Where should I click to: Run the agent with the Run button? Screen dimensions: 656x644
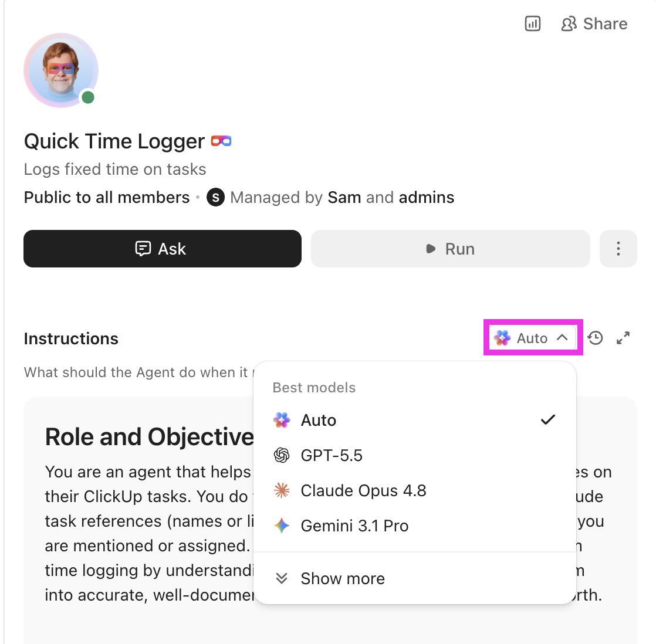[x=450, y=249]
